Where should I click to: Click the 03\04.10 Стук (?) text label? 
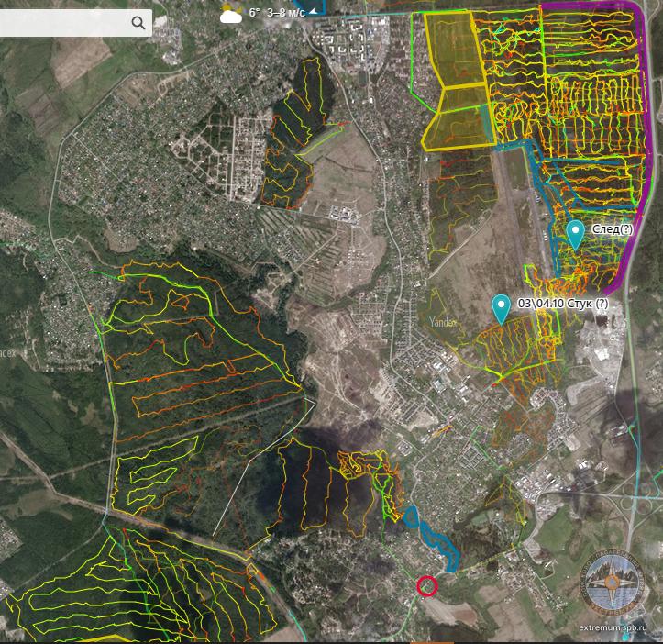pyautogui.click(x=562, y=304)
